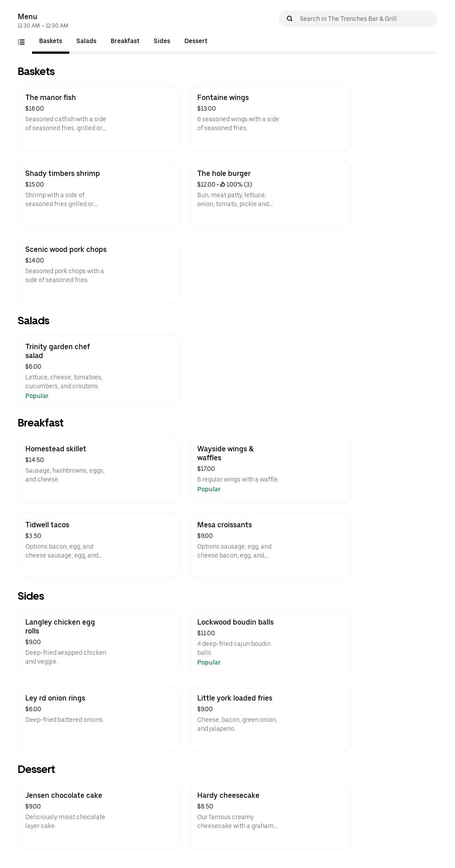This screenshot has height=868, width=455.
Task: Pick the Homestead skillet breakfast
Action: click(x=98, y=470)
